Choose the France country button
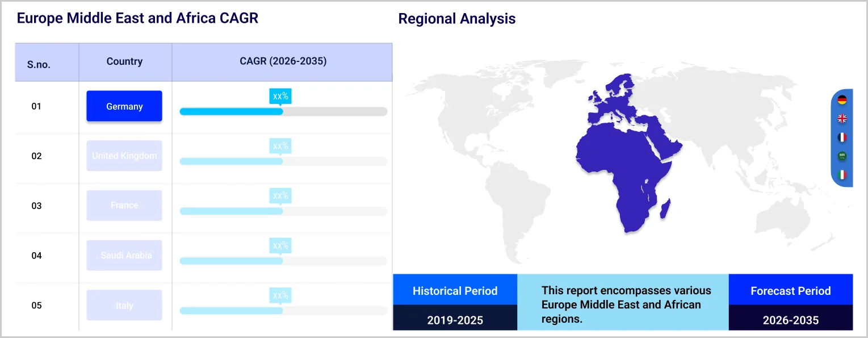Image resolution: width=868 pixels, height=338 pixels. point(124,206)
